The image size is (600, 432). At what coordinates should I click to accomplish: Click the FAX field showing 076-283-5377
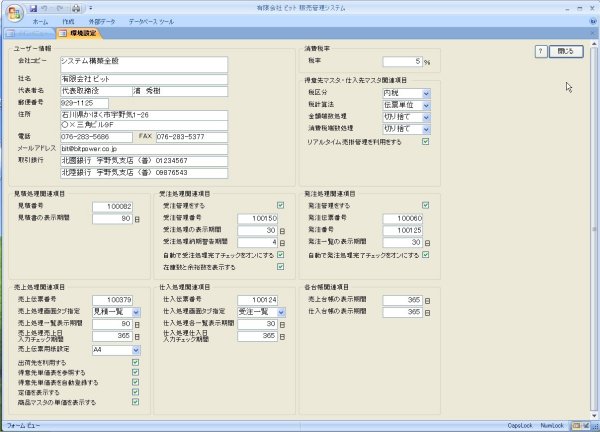[192, 137]
